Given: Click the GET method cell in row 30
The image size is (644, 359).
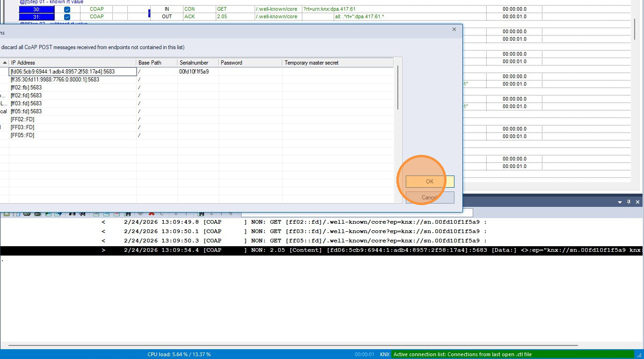Looking at the screenshot, I should click(235, 9).
